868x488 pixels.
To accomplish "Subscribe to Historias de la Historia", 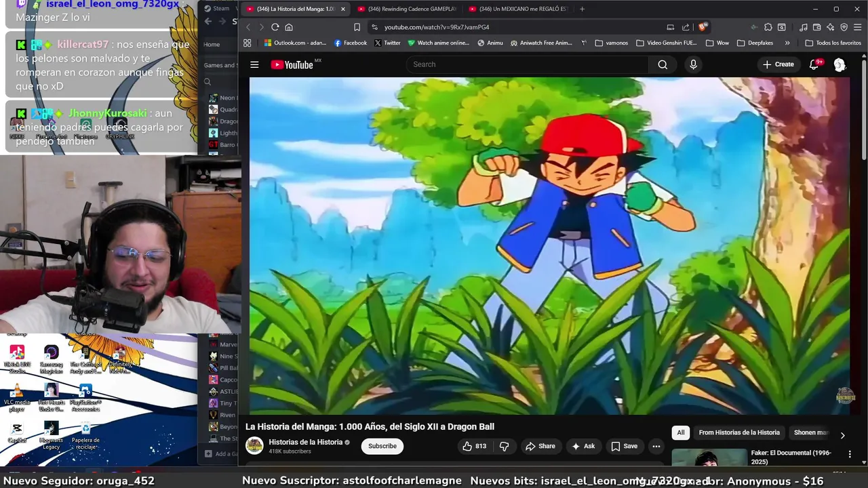I will click(382, 446).
